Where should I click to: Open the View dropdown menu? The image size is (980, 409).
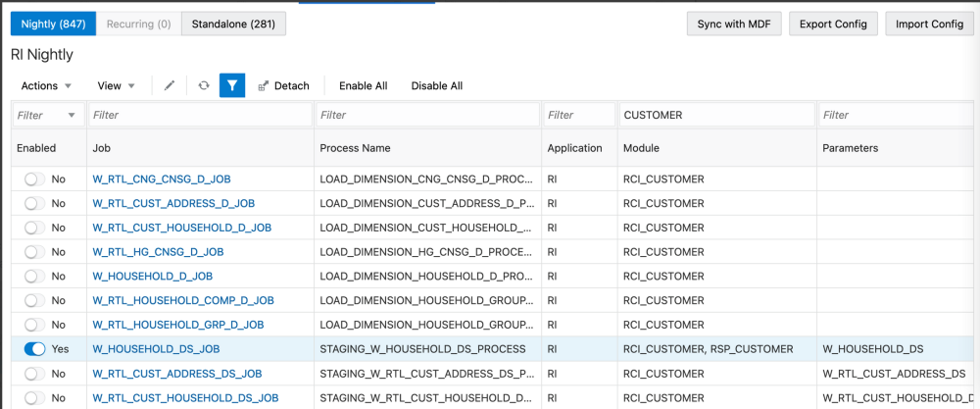117,85
